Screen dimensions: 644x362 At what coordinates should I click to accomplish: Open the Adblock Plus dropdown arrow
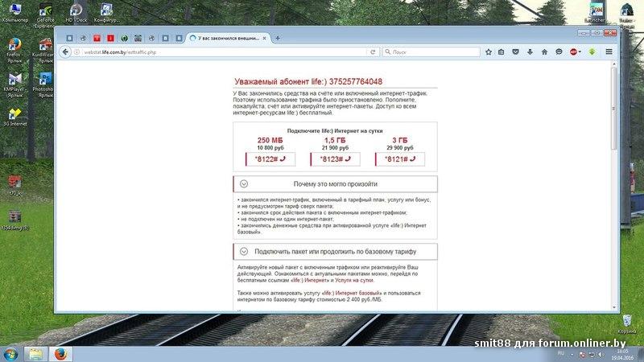pyautogui.click(x=580, y=52)
